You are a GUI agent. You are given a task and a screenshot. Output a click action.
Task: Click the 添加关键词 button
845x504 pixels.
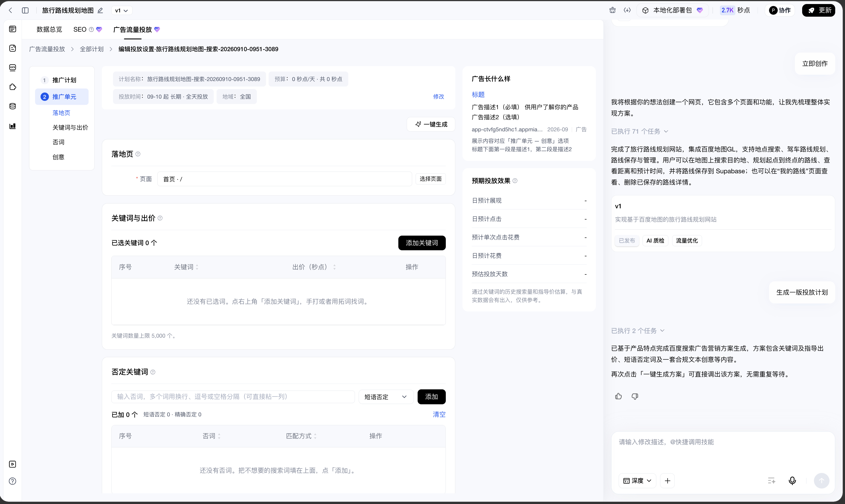[x=422, y=243]
